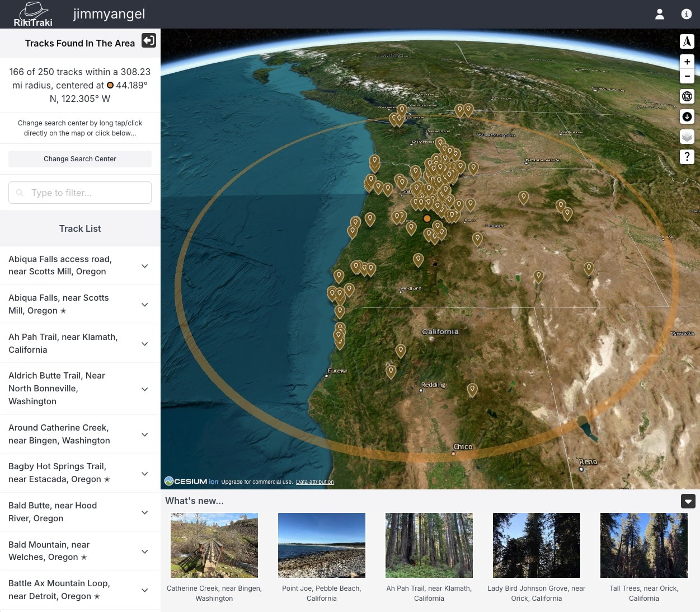Screen dimensions: 700x612
Task: Open Point Joe, Pebble Beach thumbnail
Action: [x=322, y=545]
